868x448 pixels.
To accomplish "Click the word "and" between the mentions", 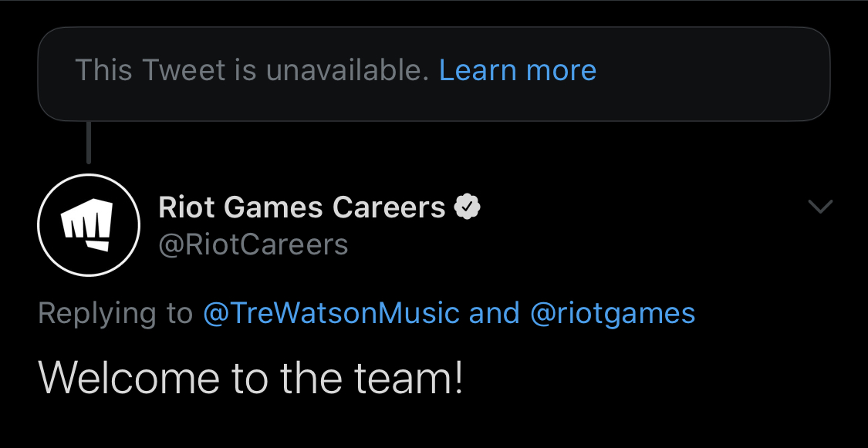I will (x=495, y=313).
